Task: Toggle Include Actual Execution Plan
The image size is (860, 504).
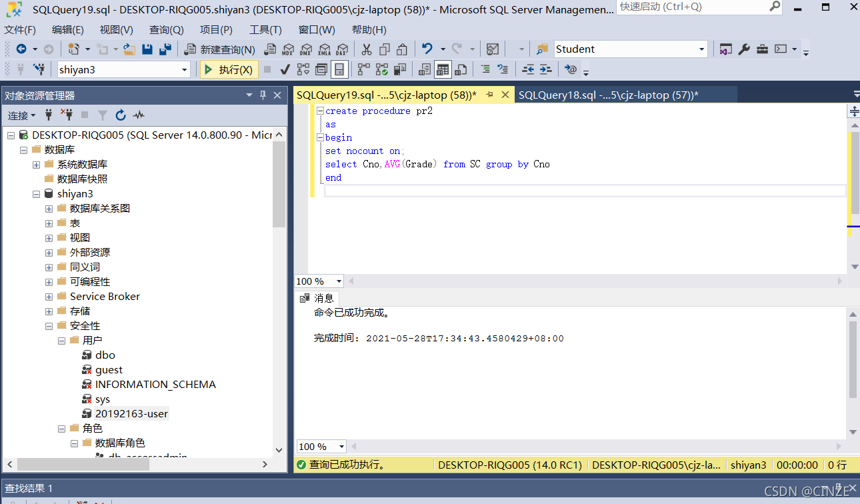Action: click(363, 69)
